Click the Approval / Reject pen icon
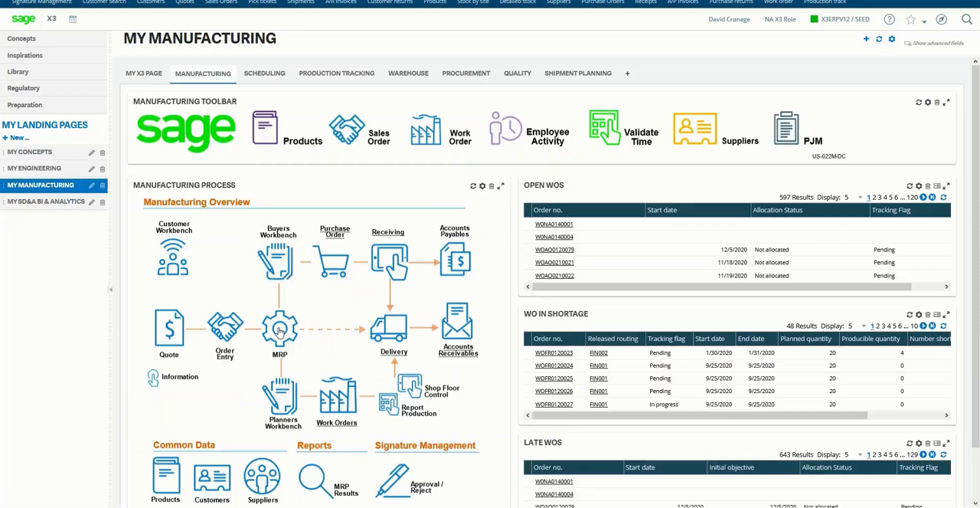Image resolution: width=980 pixels, height=508 pixels. [392, 480]
